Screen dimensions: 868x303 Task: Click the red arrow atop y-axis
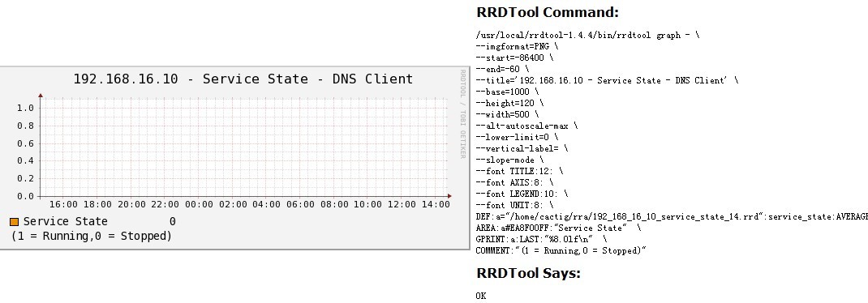41,96
